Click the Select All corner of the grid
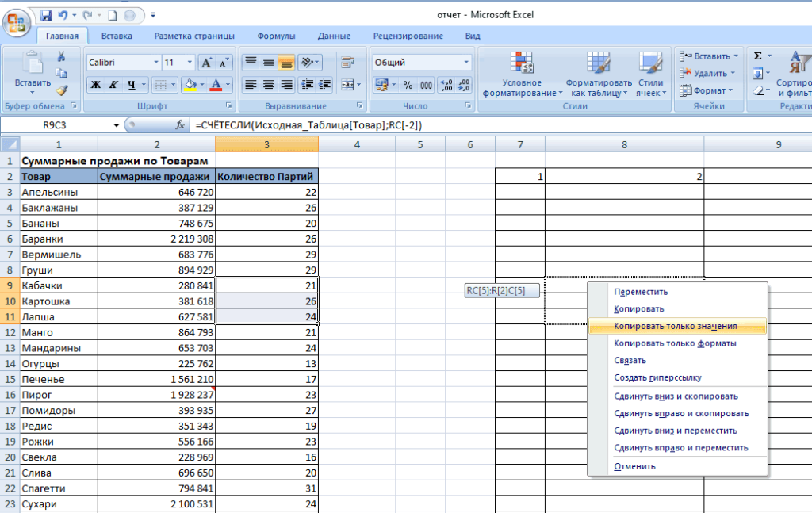Viewport: 812px width, 513px height. 10,144
